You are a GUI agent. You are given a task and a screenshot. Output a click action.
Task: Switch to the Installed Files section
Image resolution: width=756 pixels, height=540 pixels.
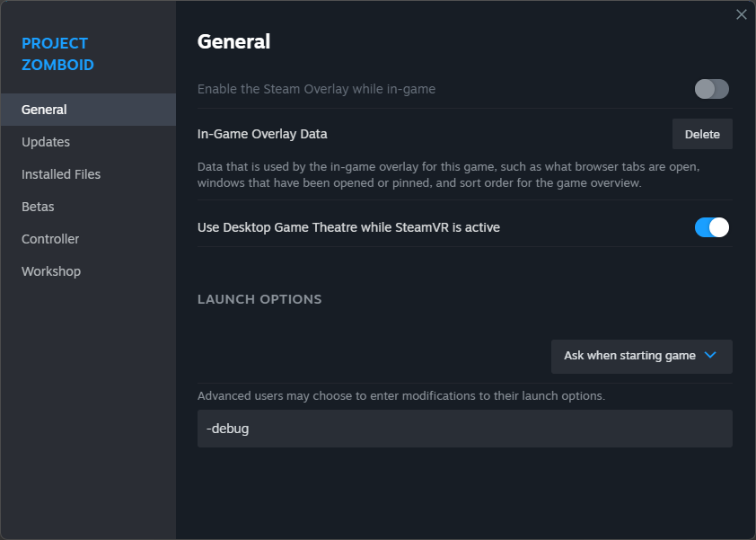(x=61, y=174)
